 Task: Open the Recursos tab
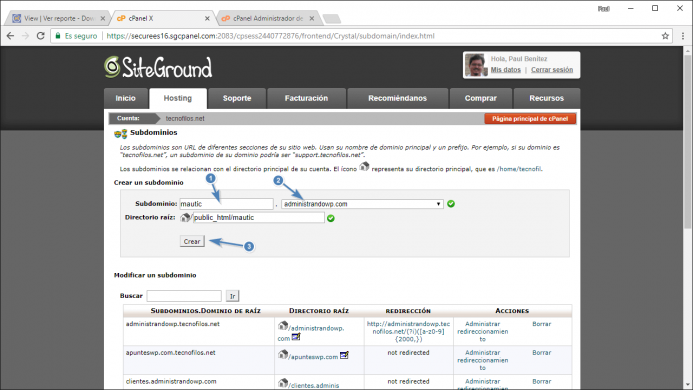(x=547, y=98)
